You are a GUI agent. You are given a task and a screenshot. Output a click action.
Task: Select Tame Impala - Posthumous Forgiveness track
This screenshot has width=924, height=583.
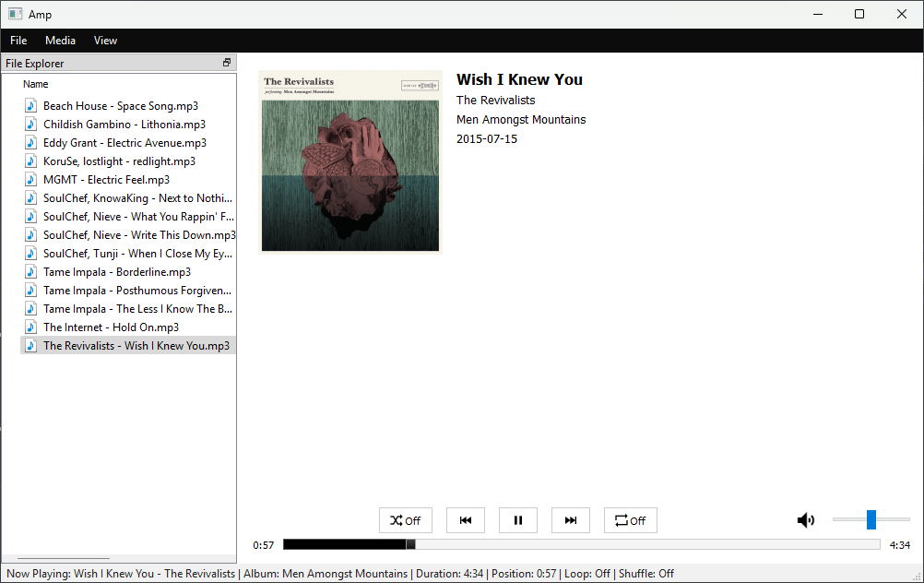pos(128,290)
